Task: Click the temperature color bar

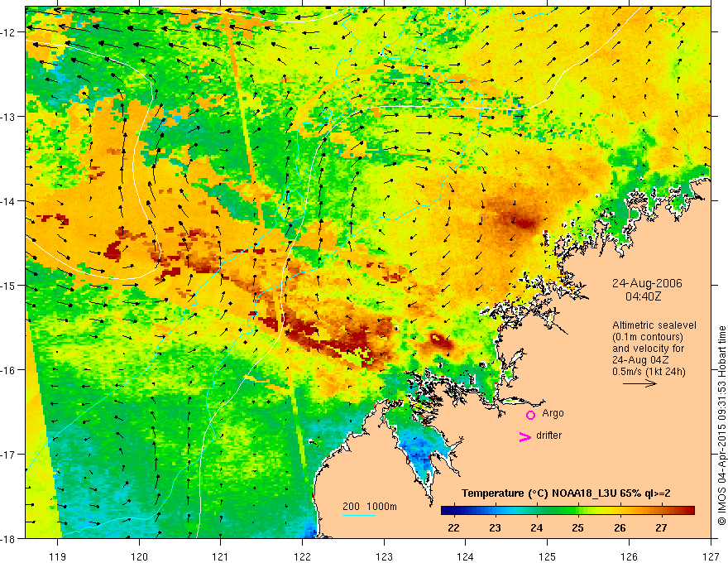Action: point(568,511)
